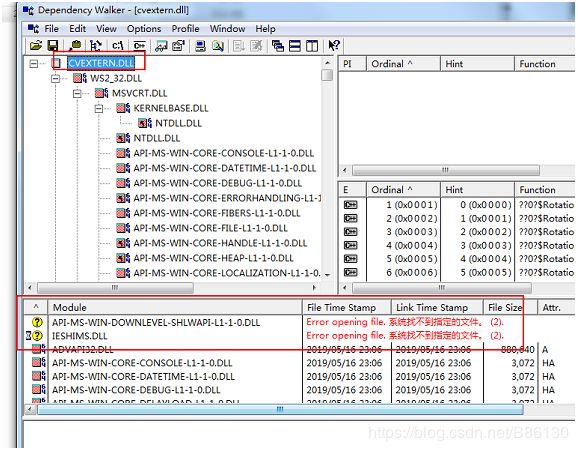Click the Open file toolbar icon
This screenshot has width=578, height=451.
(x=36, y=46)
